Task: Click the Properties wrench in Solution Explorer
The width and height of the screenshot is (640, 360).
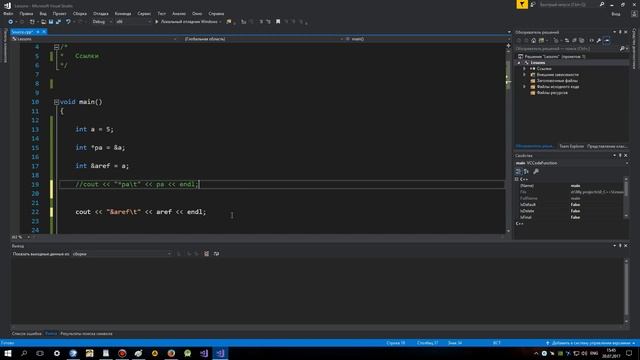Action: coord(599,40)
